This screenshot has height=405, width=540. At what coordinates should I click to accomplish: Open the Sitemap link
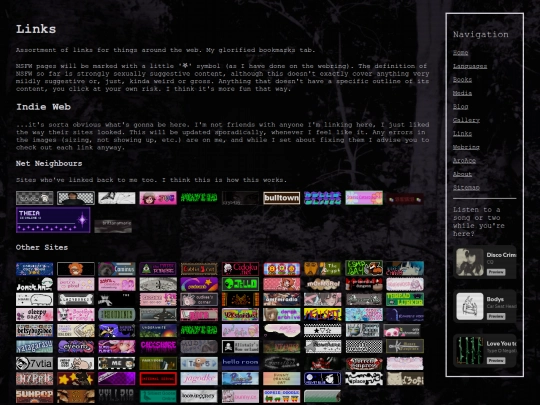[466, 187]
